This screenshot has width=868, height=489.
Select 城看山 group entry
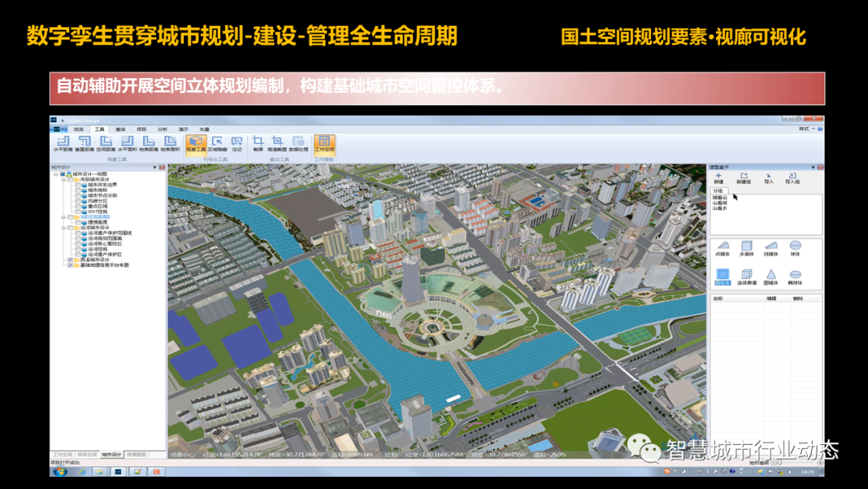coord(719,197)
